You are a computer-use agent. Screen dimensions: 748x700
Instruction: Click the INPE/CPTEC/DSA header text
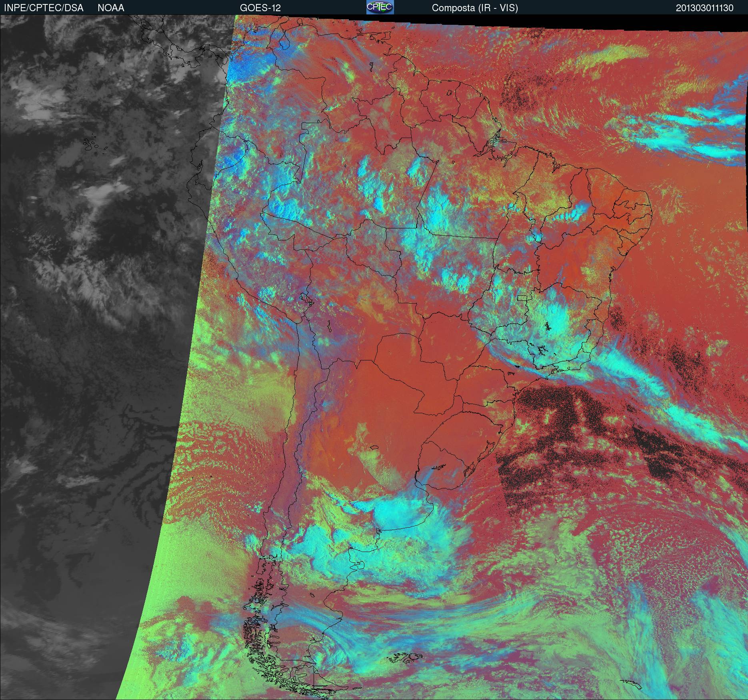click(x=44, y=8)
